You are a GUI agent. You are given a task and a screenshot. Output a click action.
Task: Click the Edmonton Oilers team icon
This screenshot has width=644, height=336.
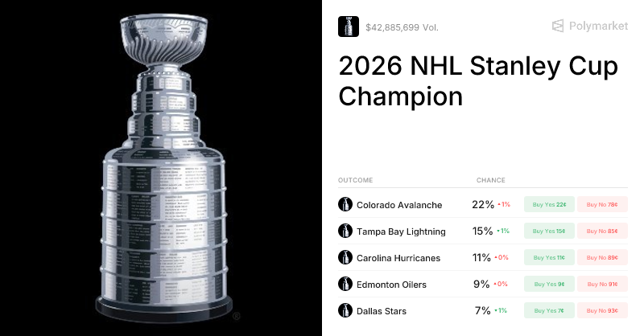point(345,285)
